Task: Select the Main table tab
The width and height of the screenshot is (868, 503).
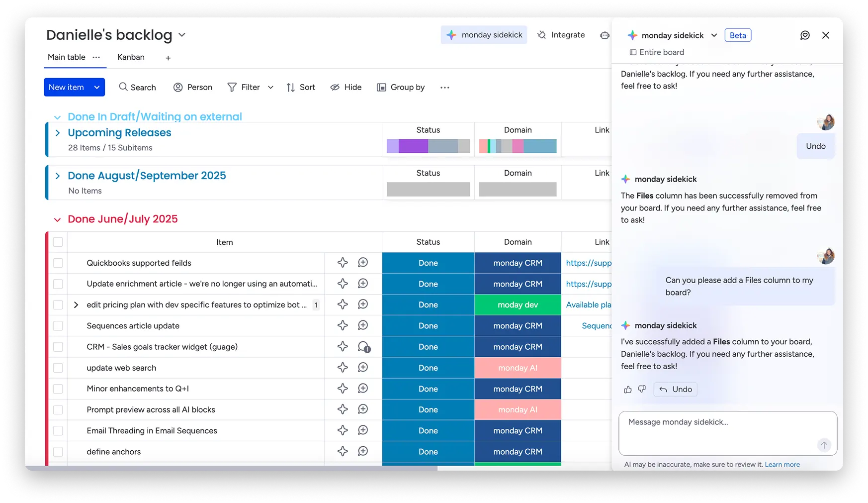Action: tap(67, 57)
